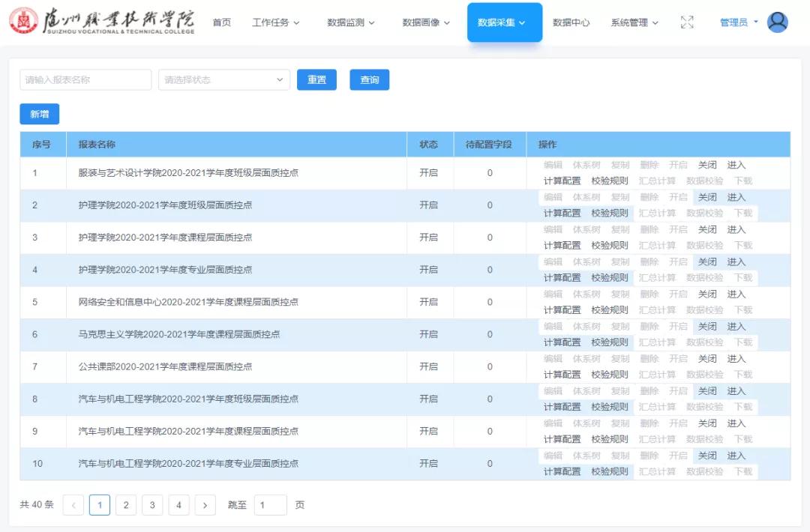Select the 首页 menu item
The height and width of the screenshot is (532, 810).
[221, 22]
